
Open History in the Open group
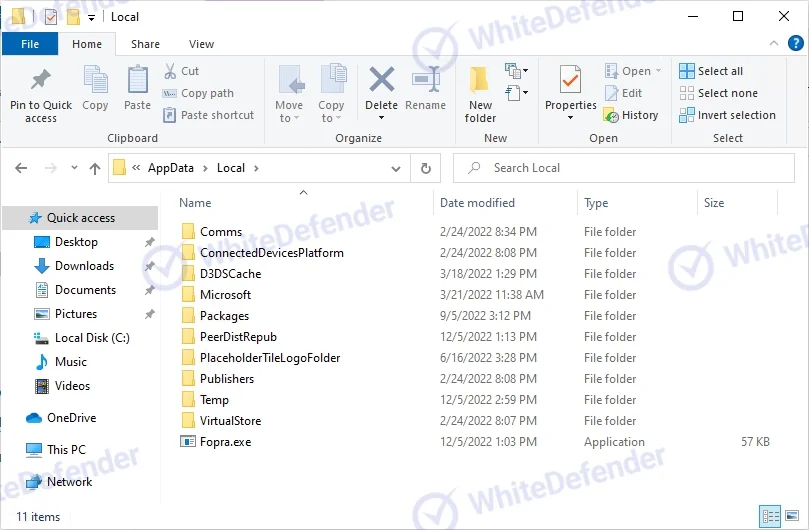click(631, 115)
